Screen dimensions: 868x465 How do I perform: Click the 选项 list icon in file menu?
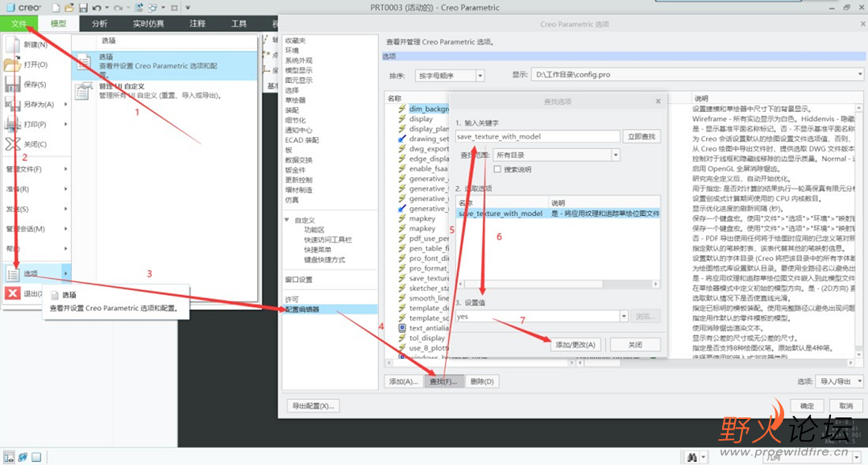click(x=13, y=273)
